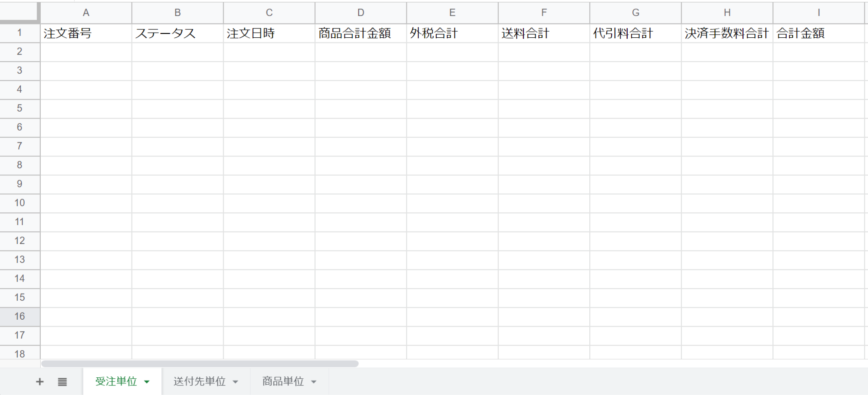The width and height of the screenshot is (868, 395).
Task: Select the 受注単位 sheet tab
Action: [116, 381]
